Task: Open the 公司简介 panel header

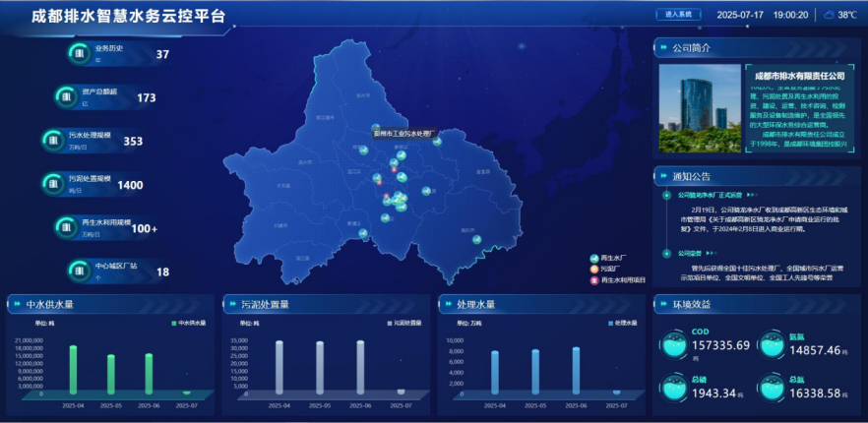Action: 691,47
